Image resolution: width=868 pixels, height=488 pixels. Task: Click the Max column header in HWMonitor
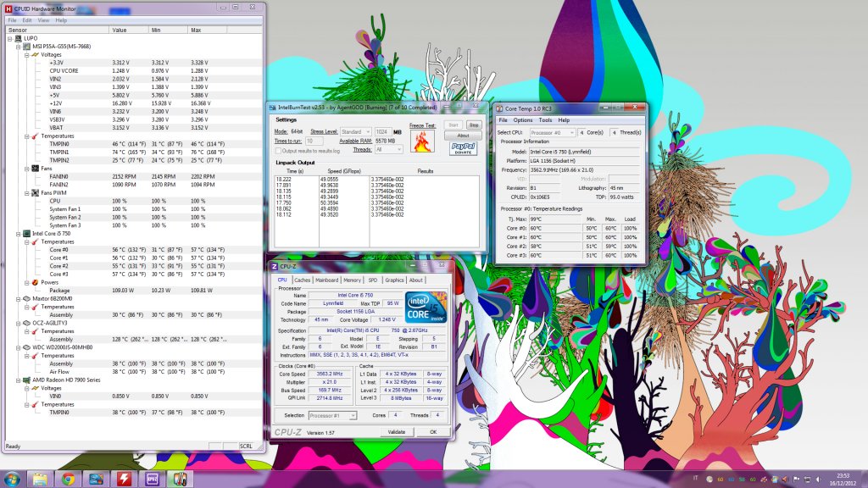point(207,30)
